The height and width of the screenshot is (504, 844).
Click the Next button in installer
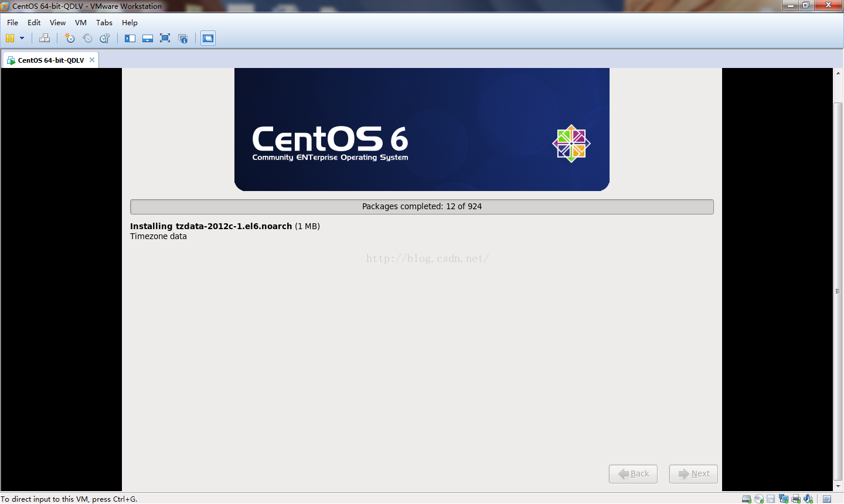coord(693,474)
